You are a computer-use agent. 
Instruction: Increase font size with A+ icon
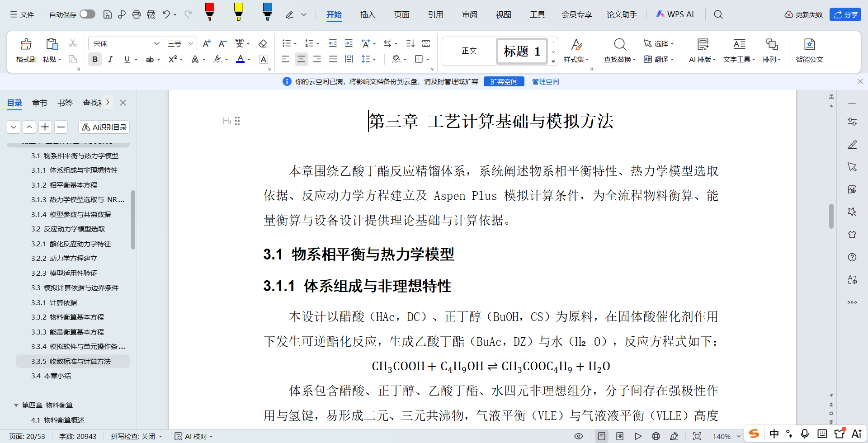(x=207, y=43)
